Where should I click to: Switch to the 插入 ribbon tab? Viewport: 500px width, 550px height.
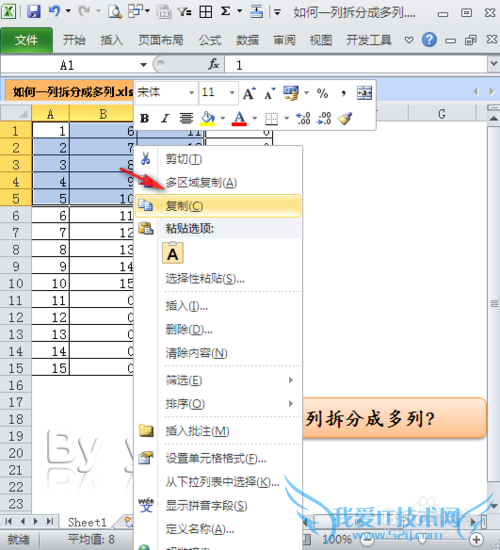point(112,40)
